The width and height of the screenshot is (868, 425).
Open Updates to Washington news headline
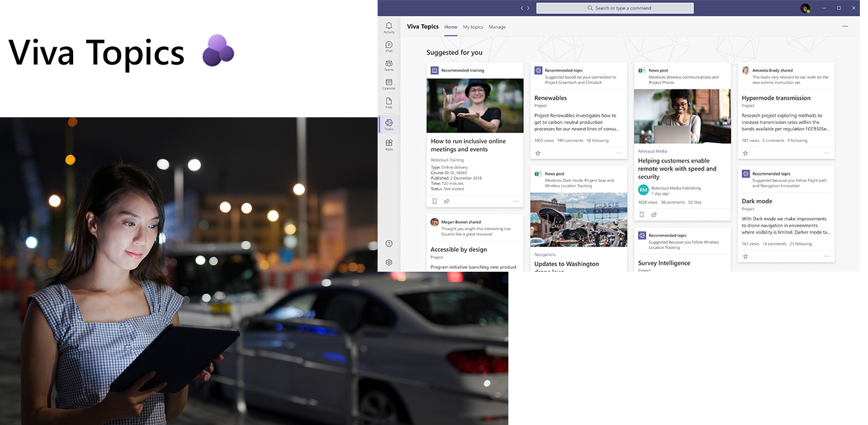567,267
